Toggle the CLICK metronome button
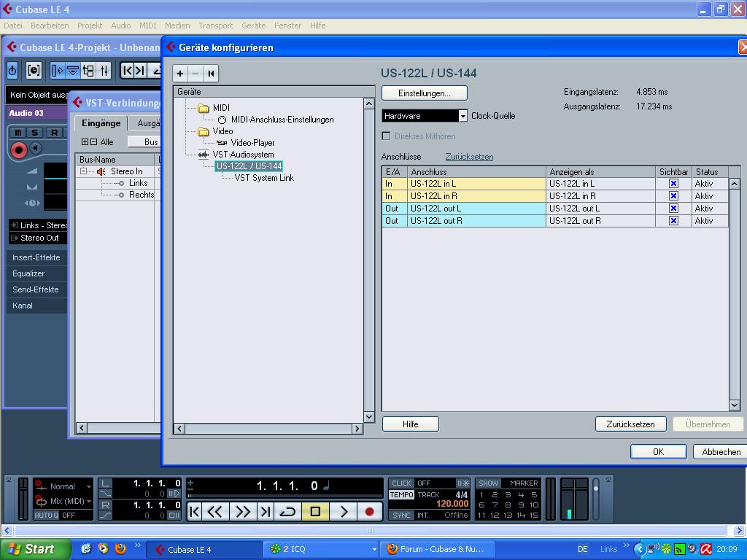Screen dimensions: 747x560 click(x=401, y=483)
